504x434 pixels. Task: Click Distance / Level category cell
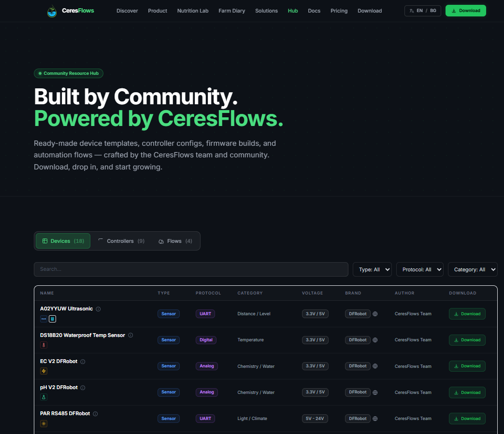pos(254,314)
